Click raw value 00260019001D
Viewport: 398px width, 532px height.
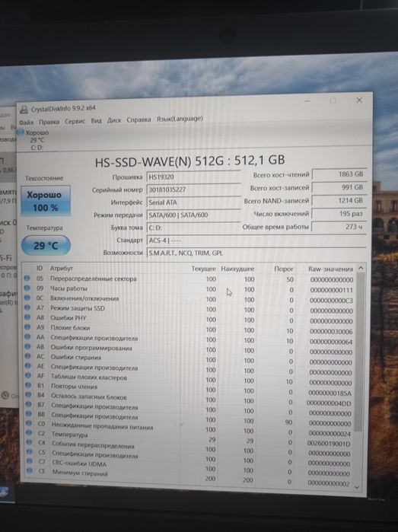click(329, 444)
